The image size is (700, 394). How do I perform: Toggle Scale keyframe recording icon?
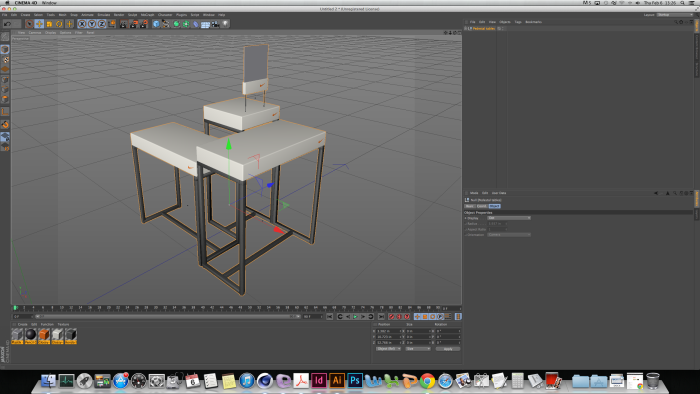click(425, 317)
